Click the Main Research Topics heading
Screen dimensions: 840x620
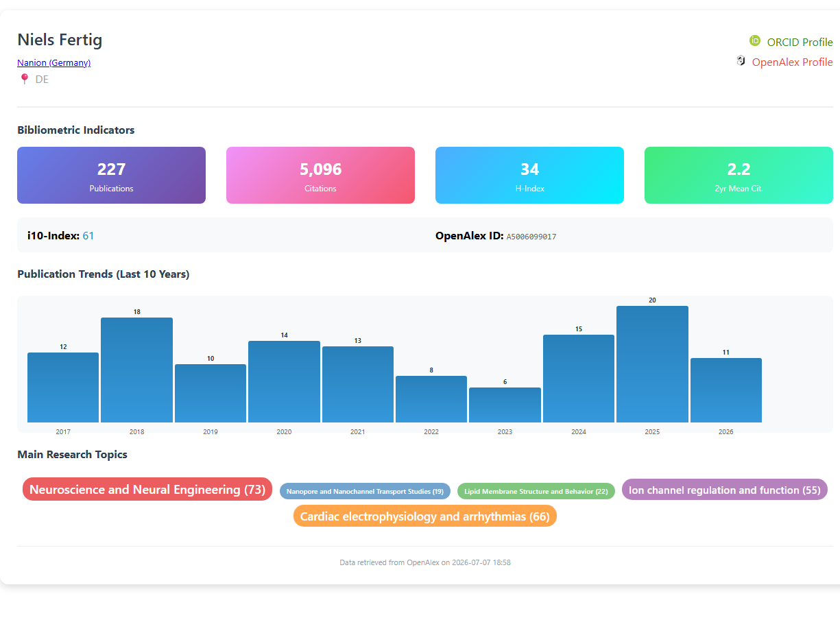coord(72,454)
